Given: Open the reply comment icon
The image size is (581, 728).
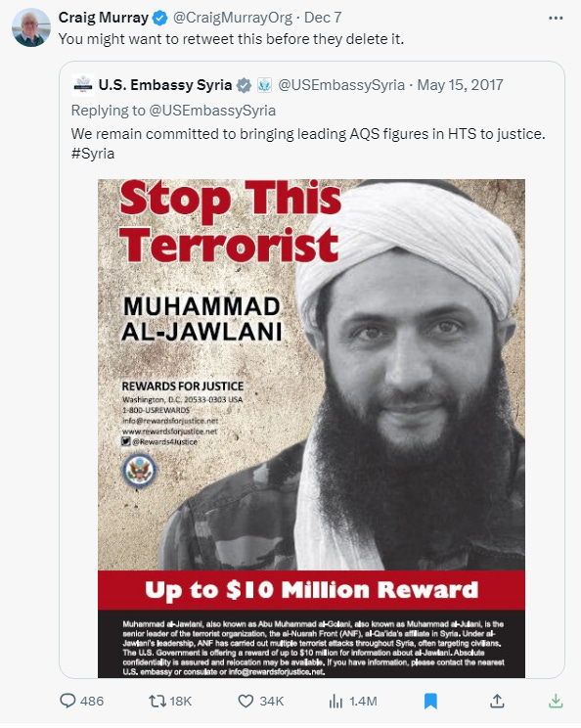Looking at the screenshot, I should [x=67, y=701].
